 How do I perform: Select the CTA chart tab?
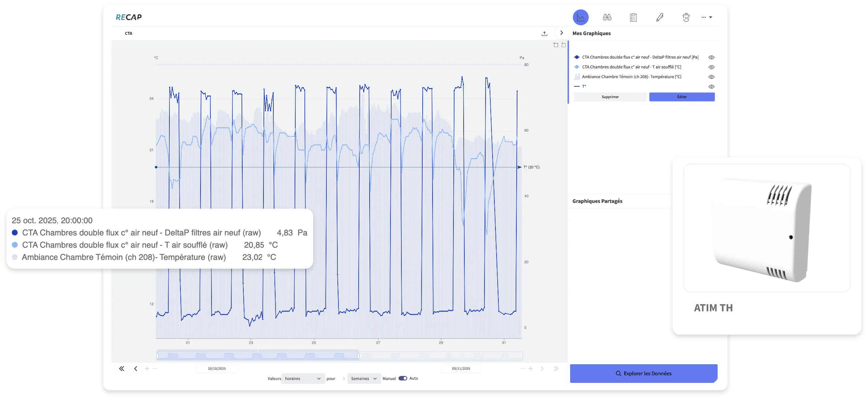click(128, 33)
